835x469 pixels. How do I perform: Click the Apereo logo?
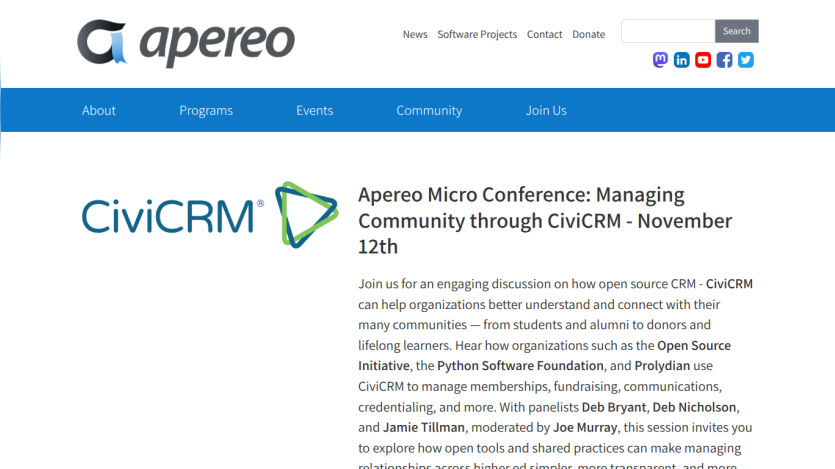point(186,43)
